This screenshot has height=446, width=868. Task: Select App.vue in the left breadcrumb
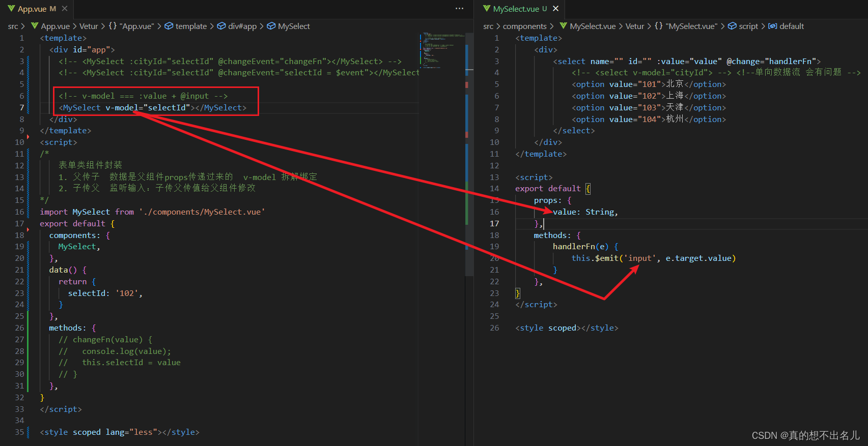[x=55, y=26]
